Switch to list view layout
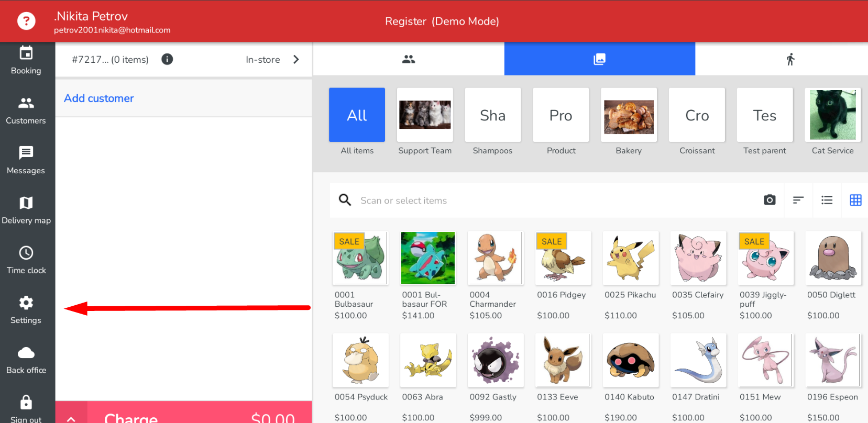The width and height of the screenshot is (868, 423). pos(827,200)
